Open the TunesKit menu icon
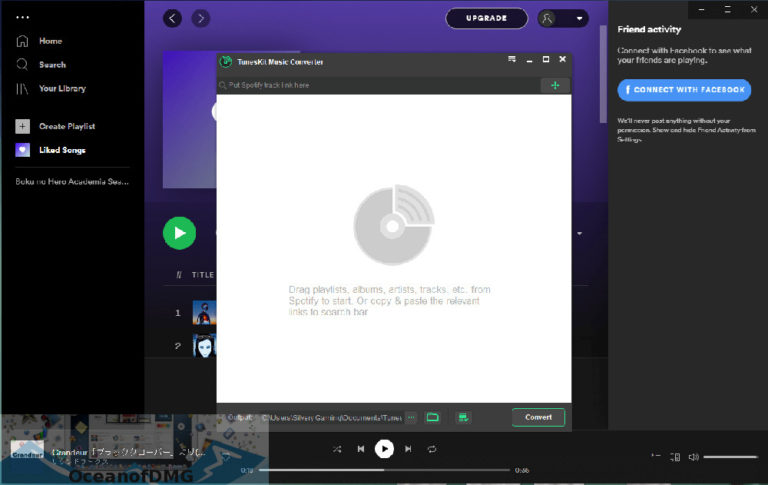The image size is (768, 485). tap(512, 59)
